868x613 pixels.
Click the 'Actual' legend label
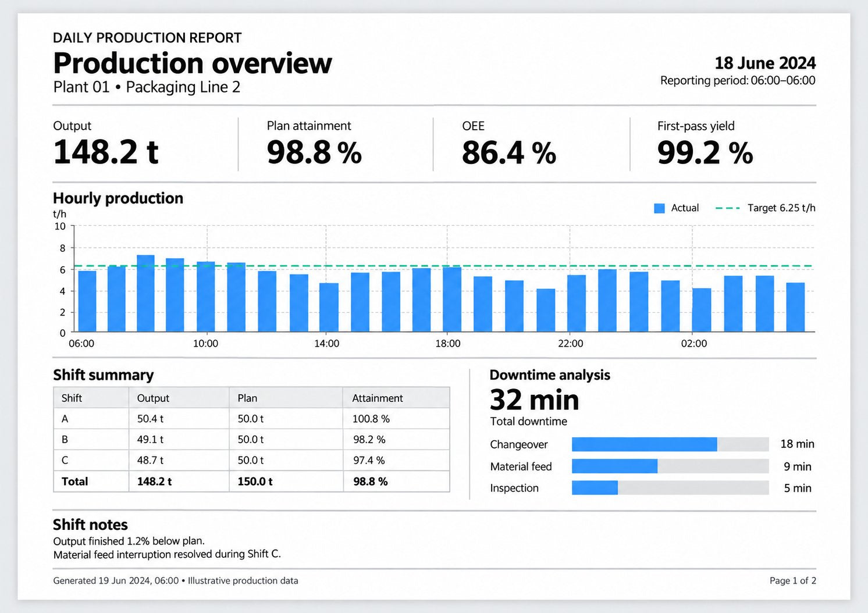[685, 208]
